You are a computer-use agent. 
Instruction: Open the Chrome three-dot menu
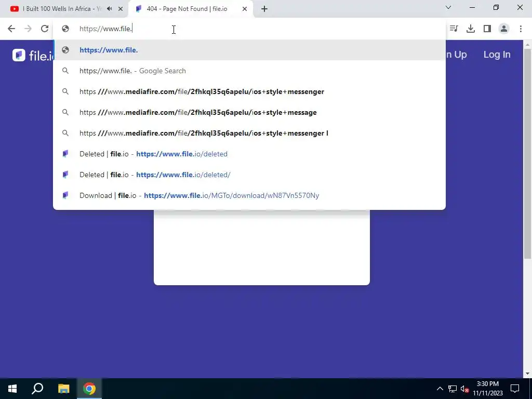click(x=521, y=29)
